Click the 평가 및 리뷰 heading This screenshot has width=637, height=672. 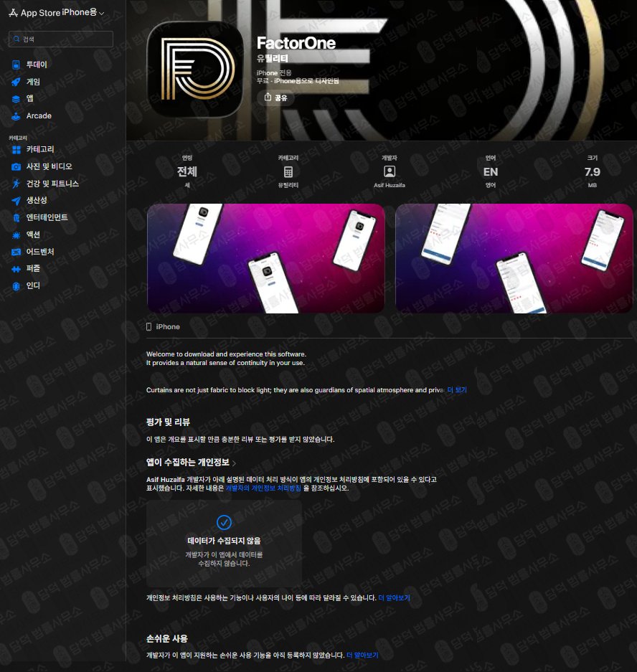click(168, 422)
